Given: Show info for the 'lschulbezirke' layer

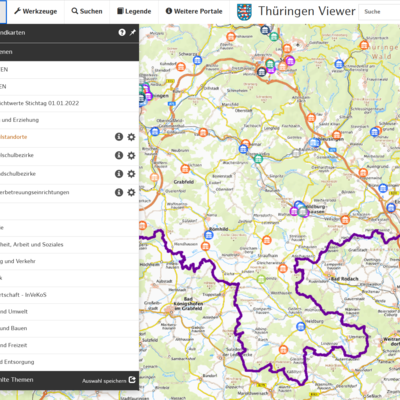Looking at the screenshot, I should pyautogui.click(x=119, y=155).
